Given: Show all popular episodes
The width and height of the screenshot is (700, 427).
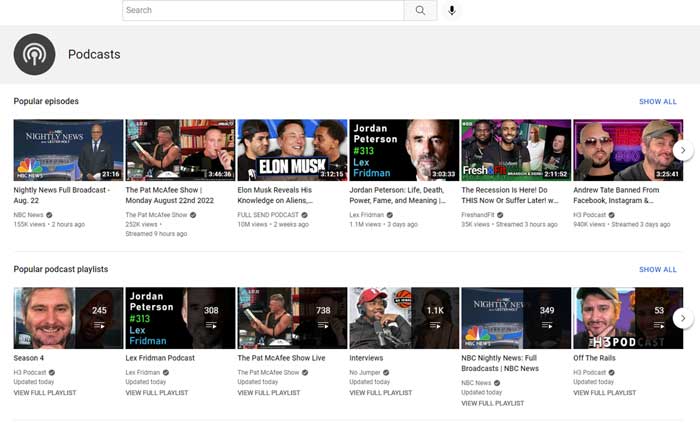Looking at the screenshot, I should click(x=658, y=101).
